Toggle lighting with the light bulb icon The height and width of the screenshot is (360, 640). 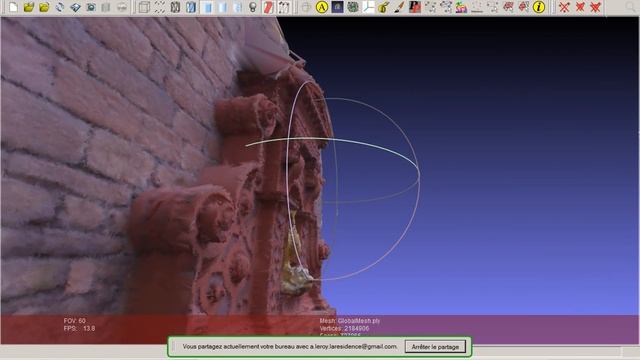[x=253, y=7]
